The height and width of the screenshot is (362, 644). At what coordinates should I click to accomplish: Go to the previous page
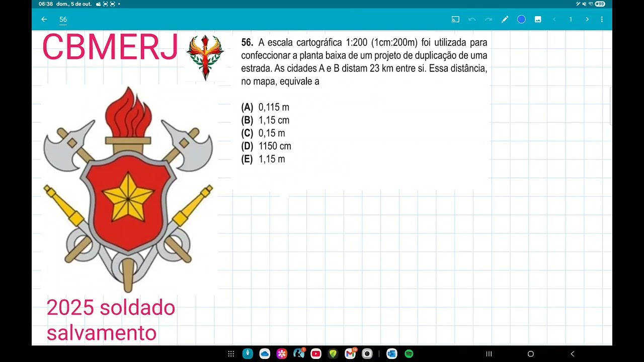pos(554,20)
